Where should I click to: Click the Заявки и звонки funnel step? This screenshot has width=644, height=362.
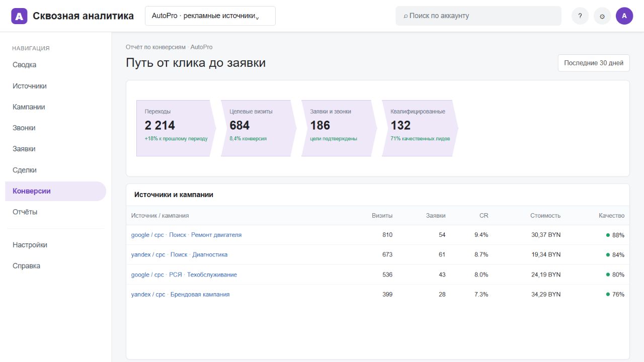pos(339,128)
